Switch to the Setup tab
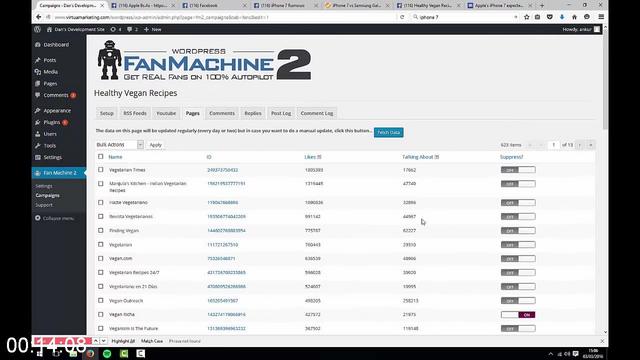 click(x=107, y=113)
